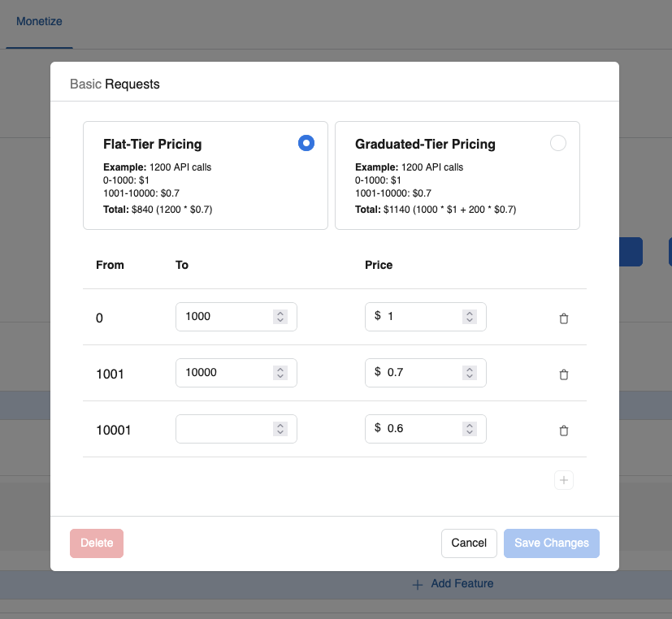Focus the empty To field for 10001 row
The image size is (672, 619).
[x=236, y=429]
